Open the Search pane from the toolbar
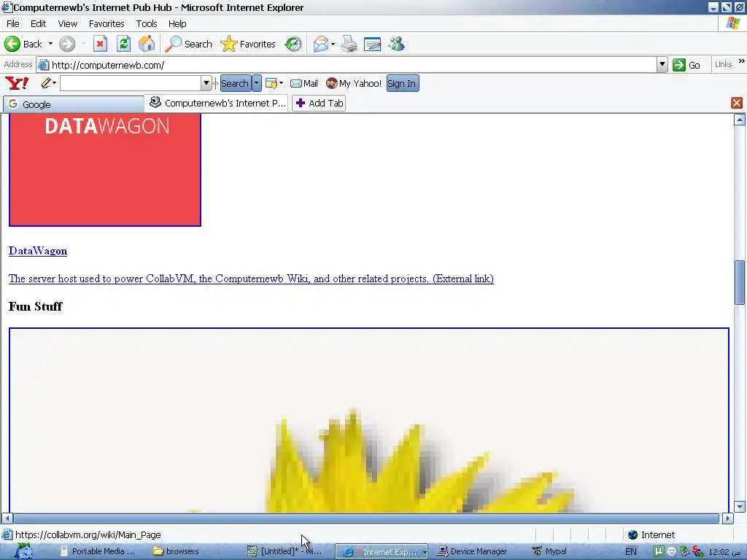 pos(189,44)
